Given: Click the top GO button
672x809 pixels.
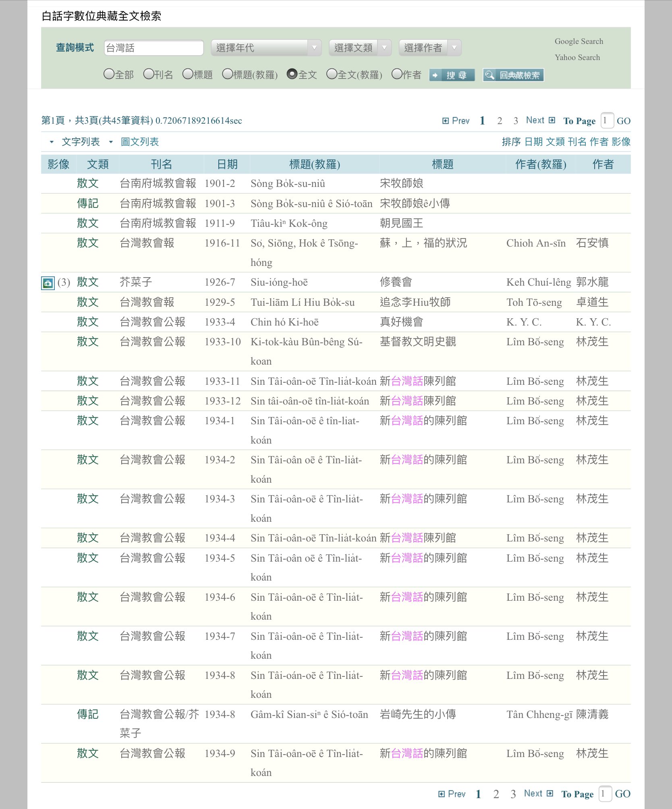Looking at the screenshot, I should point(624,121).
